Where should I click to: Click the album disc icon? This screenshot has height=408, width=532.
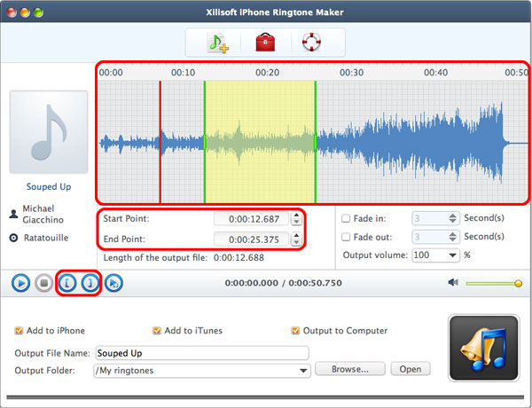coord(13,238)
